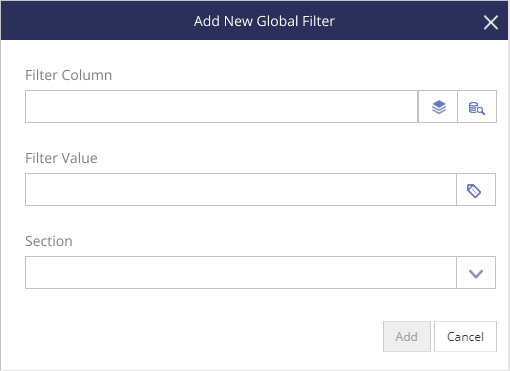Screen dimensions: 510x371
Task: Click the Add button
Action: (407, 337)
